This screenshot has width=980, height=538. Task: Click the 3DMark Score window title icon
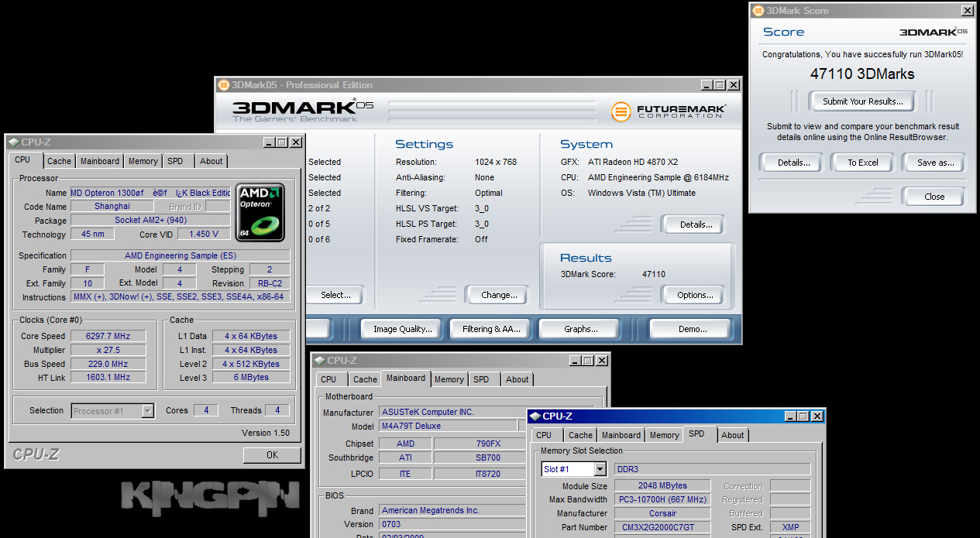coord(757,11)
